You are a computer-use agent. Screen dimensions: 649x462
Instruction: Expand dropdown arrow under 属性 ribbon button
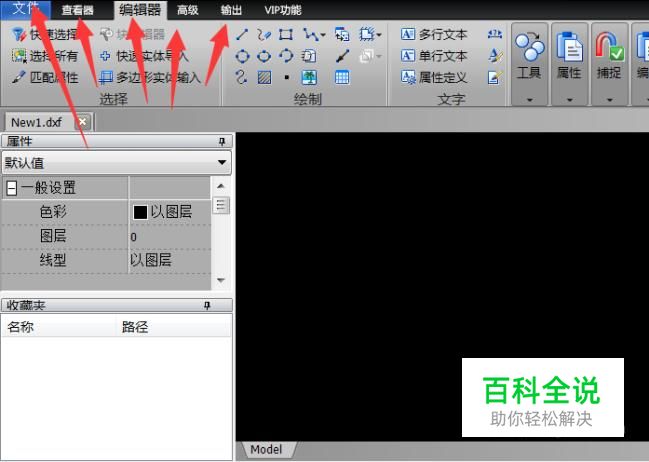570,100
